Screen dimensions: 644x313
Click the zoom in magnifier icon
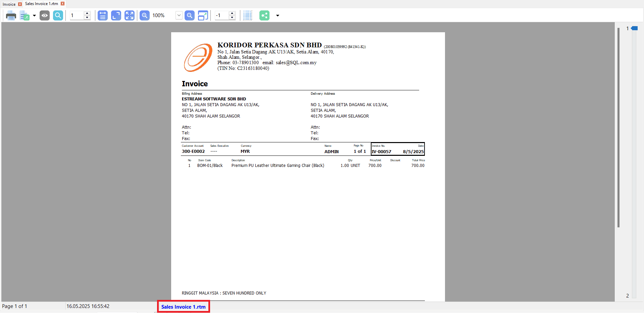point(145,15)
